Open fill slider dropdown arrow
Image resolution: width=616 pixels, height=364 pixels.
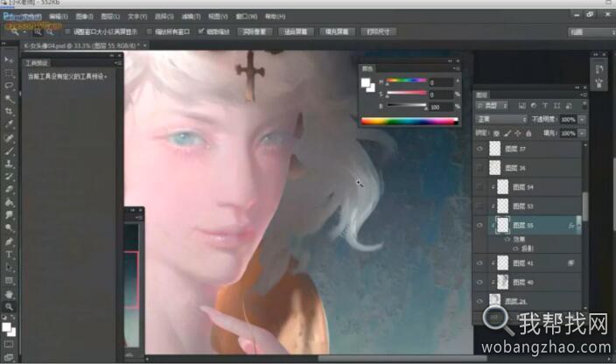coord(582,134)
